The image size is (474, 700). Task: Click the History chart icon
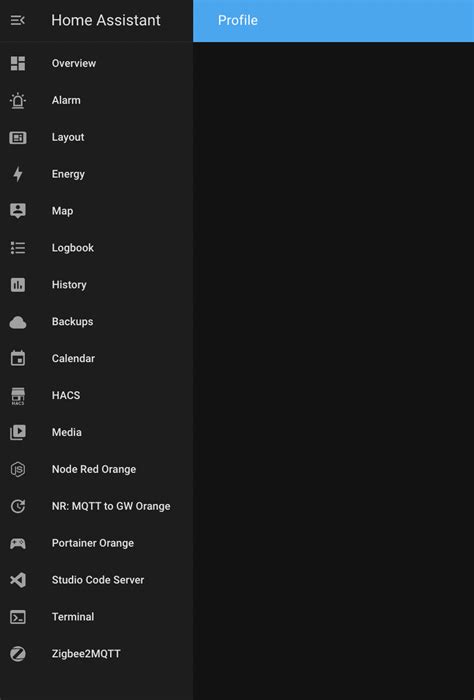(18, 285)
